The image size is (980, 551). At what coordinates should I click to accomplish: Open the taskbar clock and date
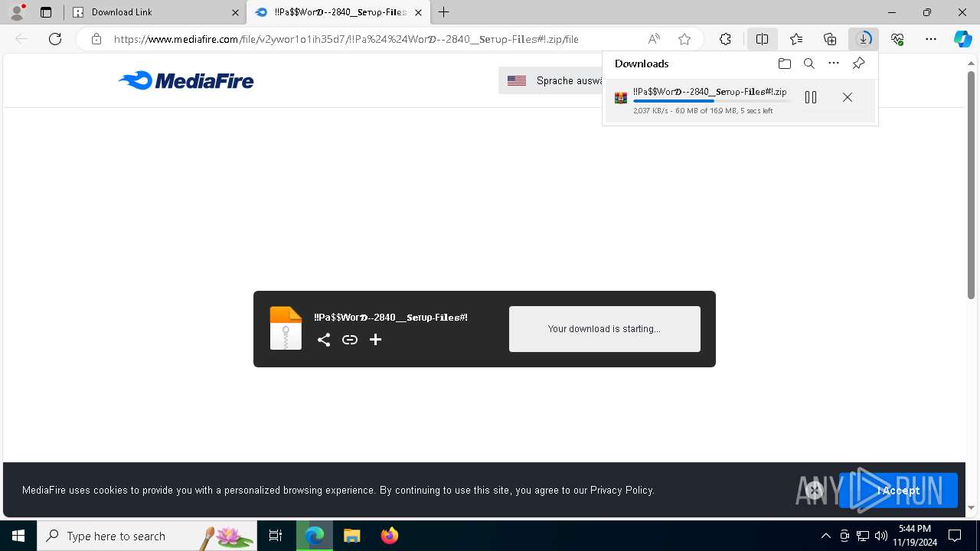[915, 536]
